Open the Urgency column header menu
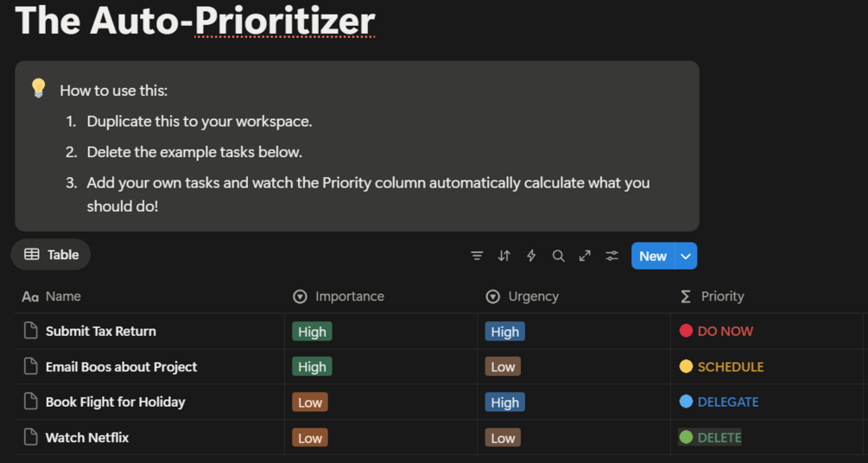The width and height of the screenshot is (868, 463). (533, 296)
